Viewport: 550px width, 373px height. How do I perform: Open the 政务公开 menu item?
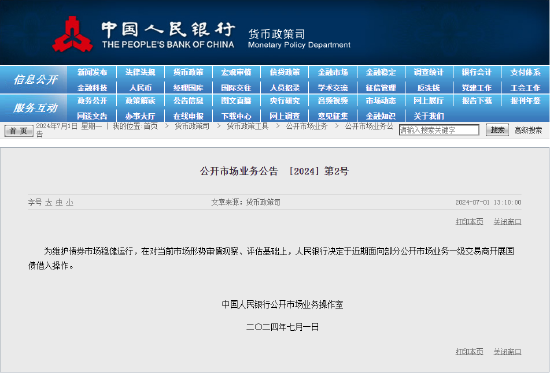point(92,101)
